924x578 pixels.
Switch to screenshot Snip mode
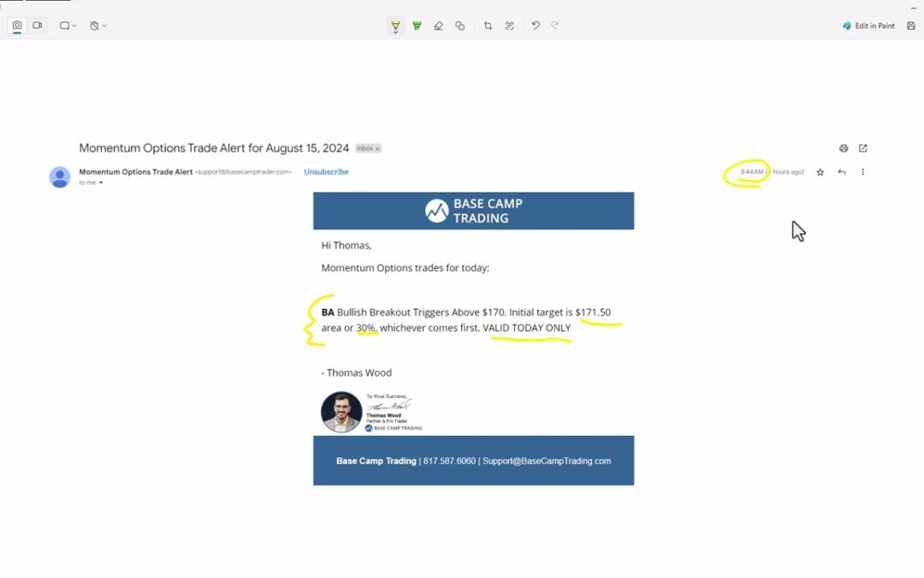(17, 26)
